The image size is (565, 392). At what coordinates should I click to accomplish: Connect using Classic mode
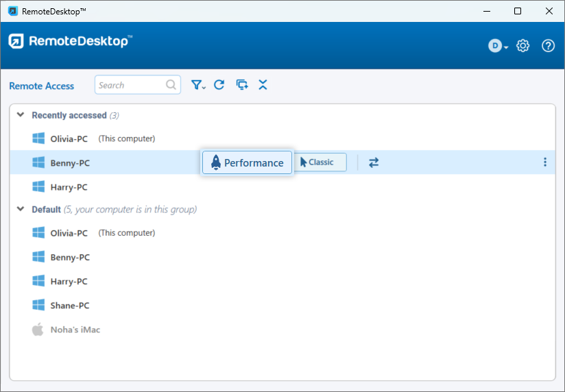click(x=320, y=162)
